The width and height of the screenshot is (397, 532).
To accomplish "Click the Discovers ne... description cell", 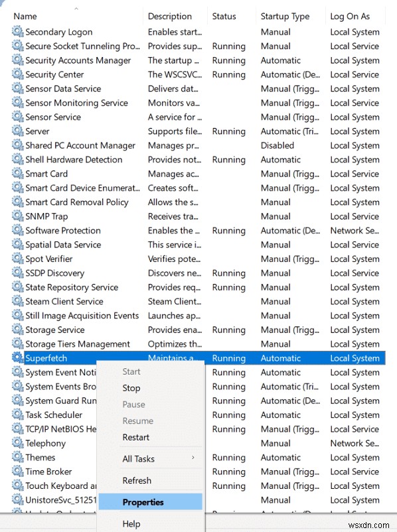I will tap(175, 273).
